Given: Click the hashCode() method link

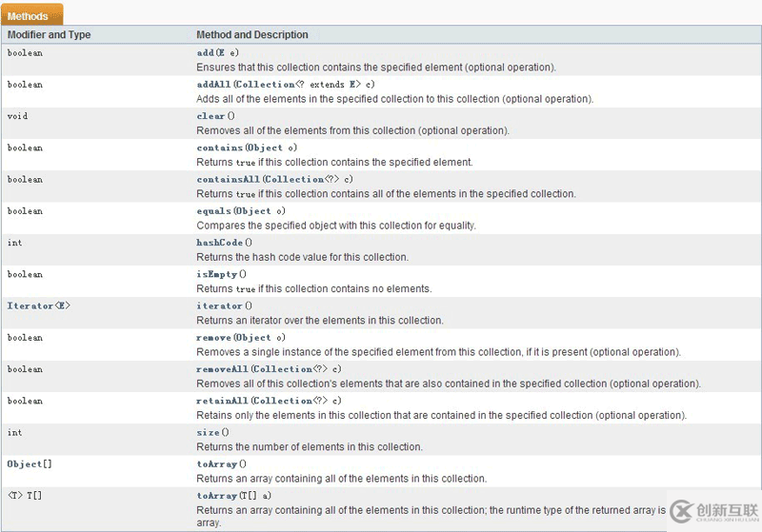Looking at the screenshot, I should [217, 243].
